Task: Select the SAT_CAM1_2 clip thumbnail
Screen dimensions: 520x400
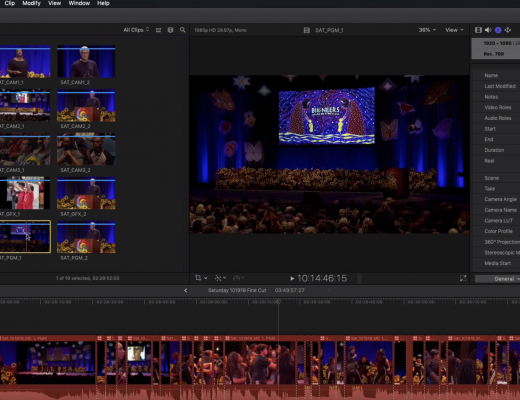Action: point(86,62)
